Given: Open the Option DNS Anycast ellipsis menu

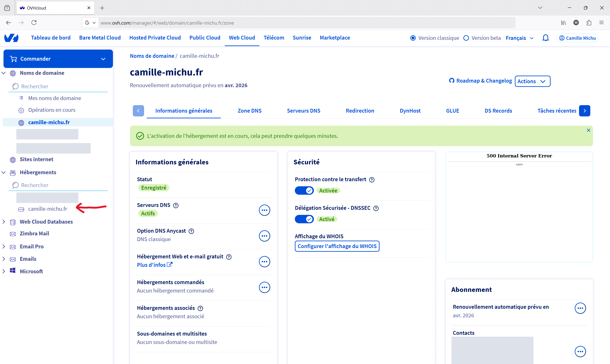Looking at the screenshot, I should tap(264, 236).
